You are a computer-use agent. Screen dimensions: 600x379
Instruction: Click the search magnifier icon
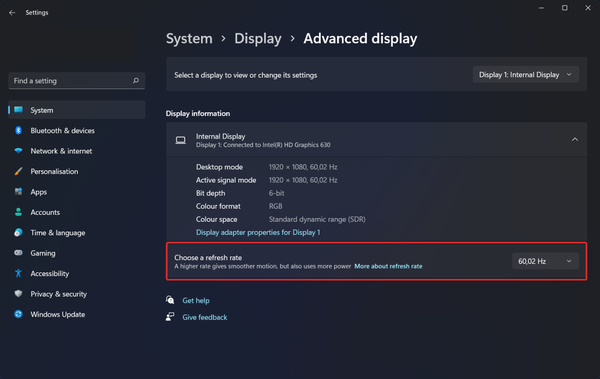[x=136, y=80]
